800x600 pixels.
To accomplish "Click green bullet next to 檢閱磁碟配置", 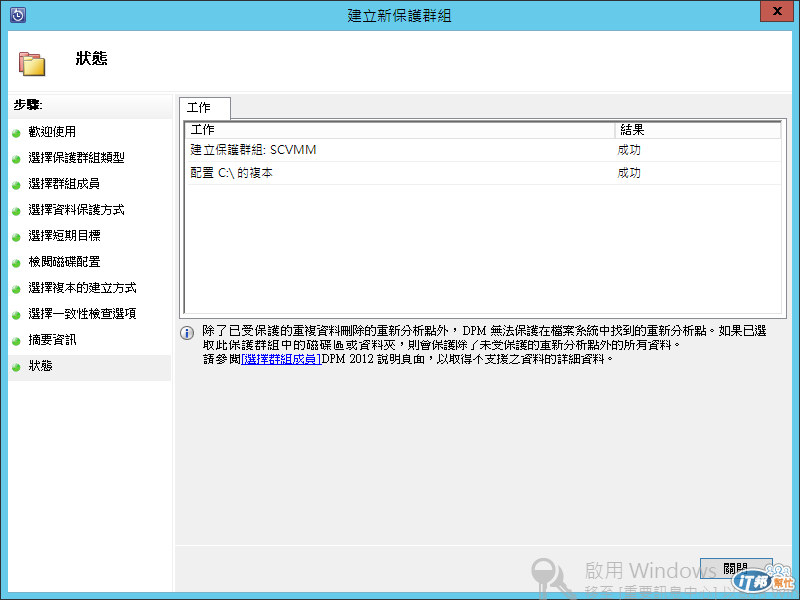I will click(16, 263).
